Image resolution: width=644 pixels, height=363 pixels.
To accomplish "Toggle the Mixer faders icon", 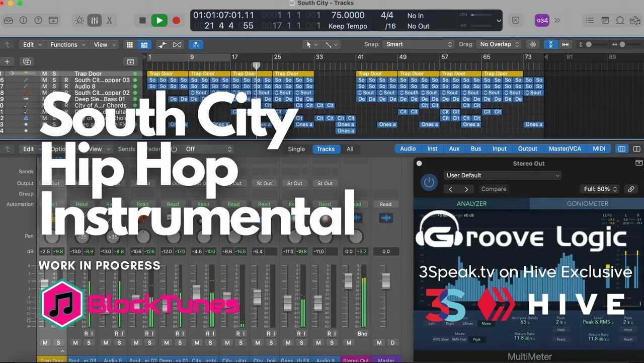I will [x=94, y=21].
